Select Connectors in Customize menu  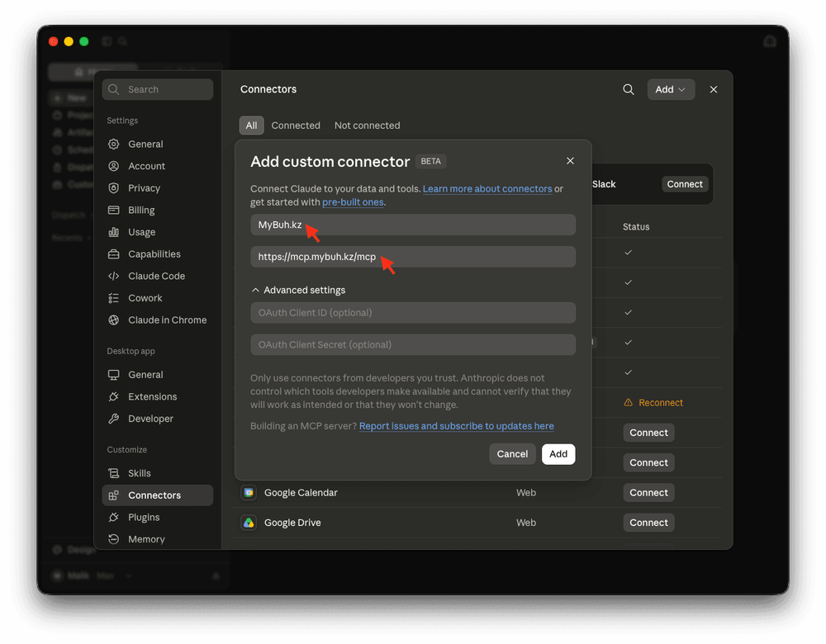tap(158, 495)
